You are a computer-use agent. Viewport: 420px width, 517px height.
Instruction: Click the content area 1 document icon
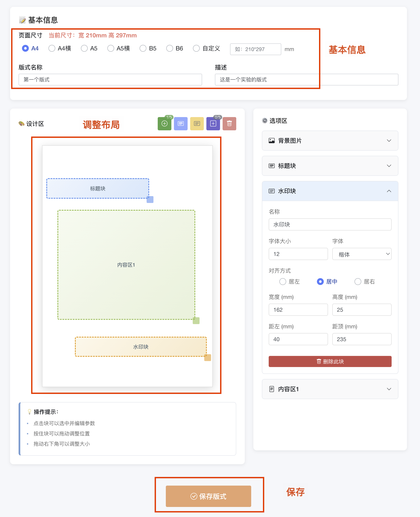(x=271, y=389)
